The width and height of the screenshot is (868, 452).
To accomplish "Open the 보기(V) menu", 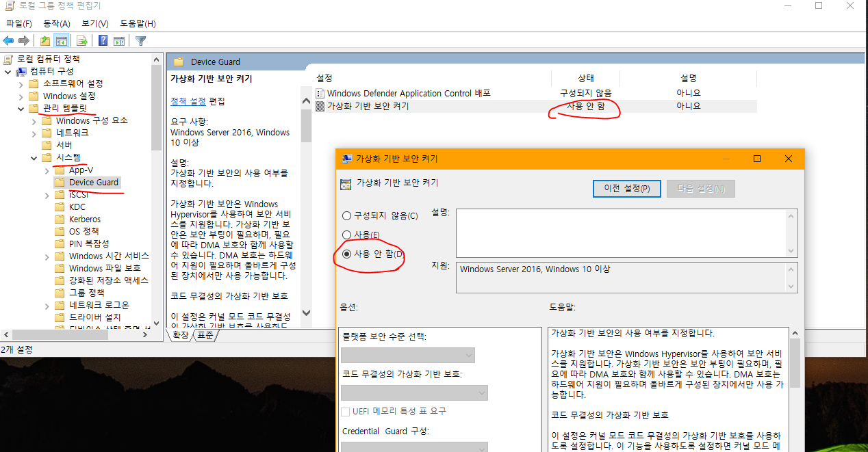I will pos(95,23).
